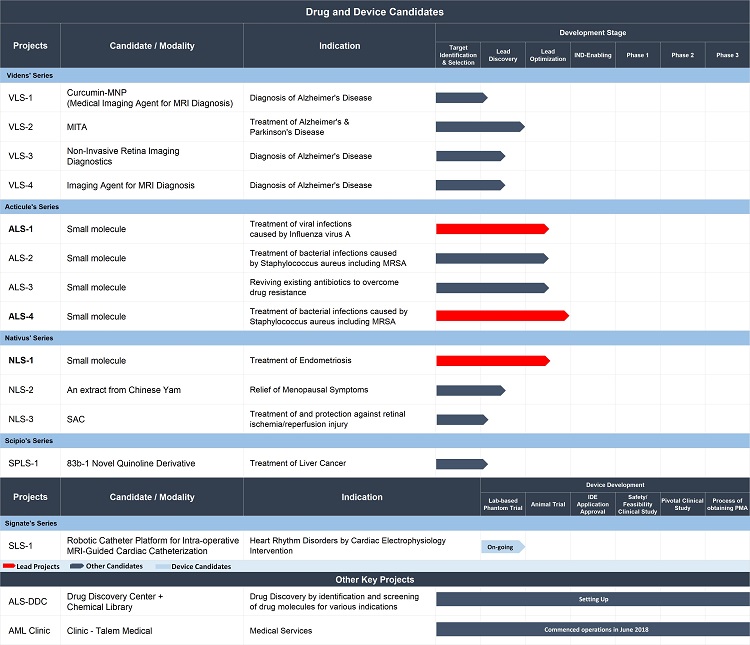Click the SPLS-1 liver cancer progress arrow

(x=462, y=464)
